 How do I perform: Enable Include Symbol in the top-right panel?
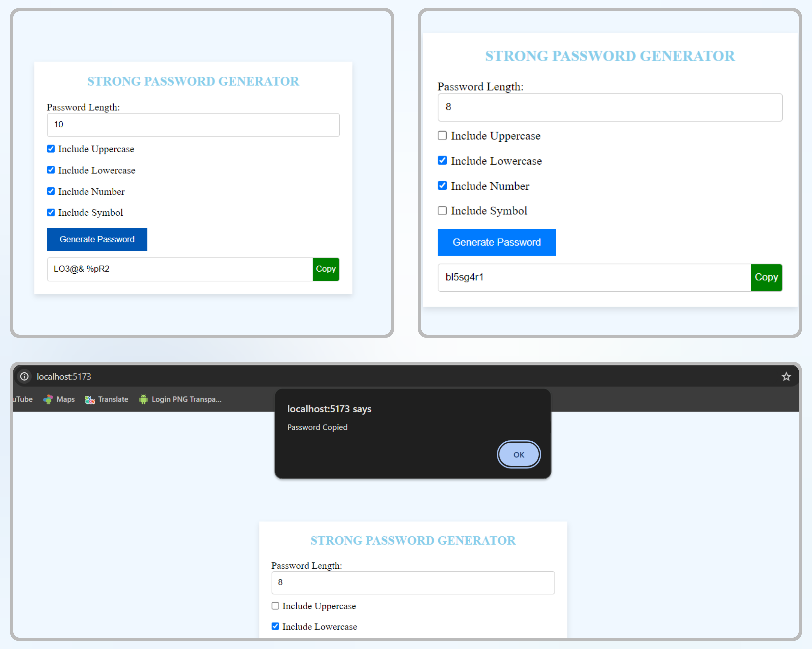(x=442, y=210)
